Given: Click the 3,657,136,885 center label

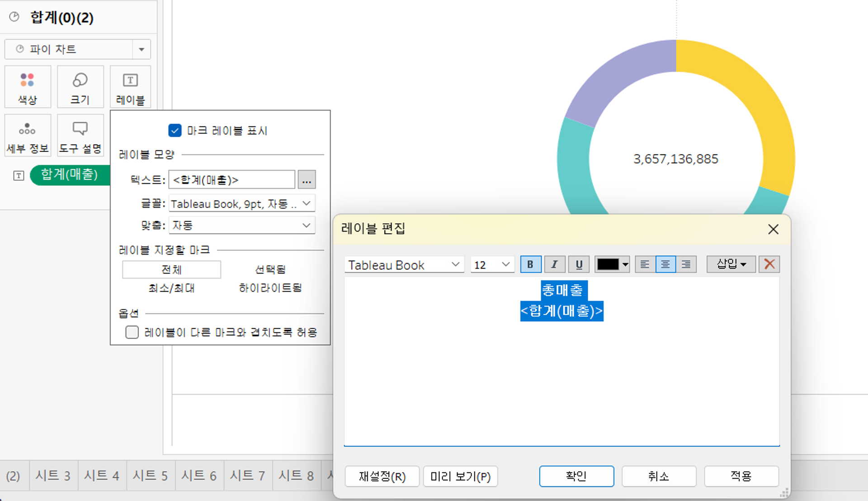Looking at the screenshot, I should (676, 159).
